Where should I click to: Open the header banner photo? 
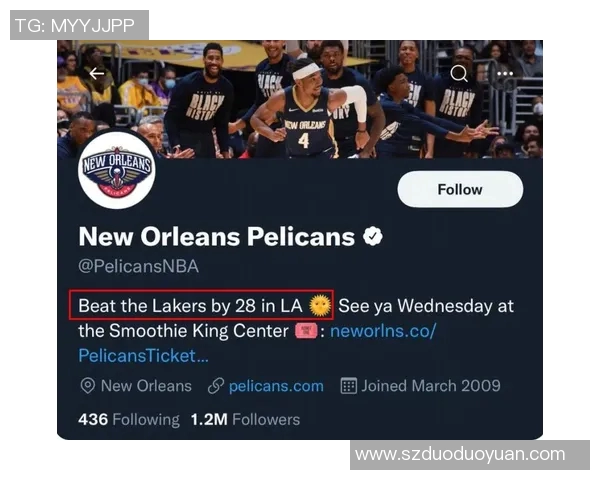300,100
